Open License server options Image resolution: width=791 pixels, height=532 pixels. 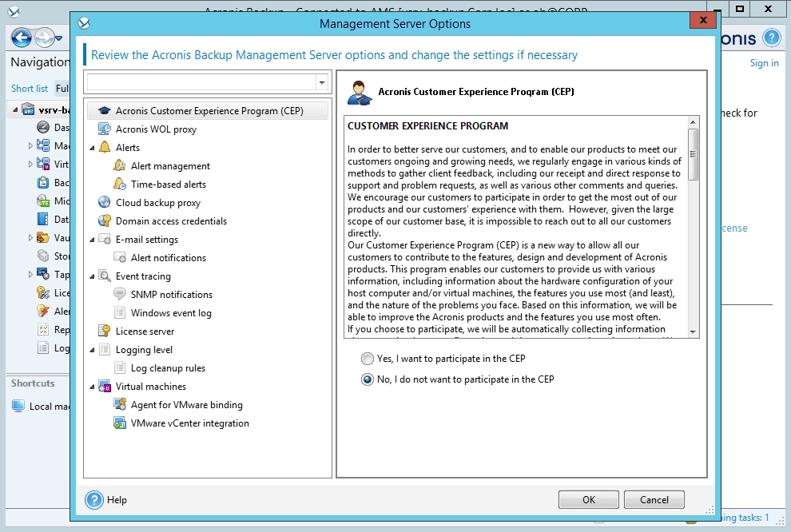(x=145, y=332)
